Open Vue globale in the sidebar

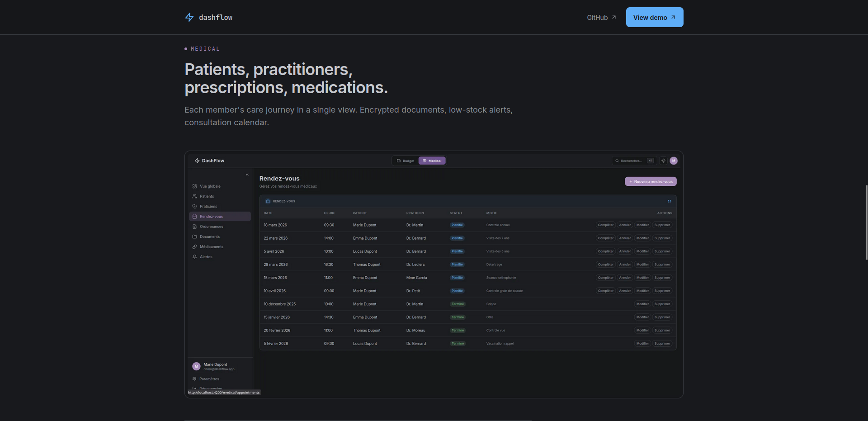pyautogui.click(x=220, y=186)
